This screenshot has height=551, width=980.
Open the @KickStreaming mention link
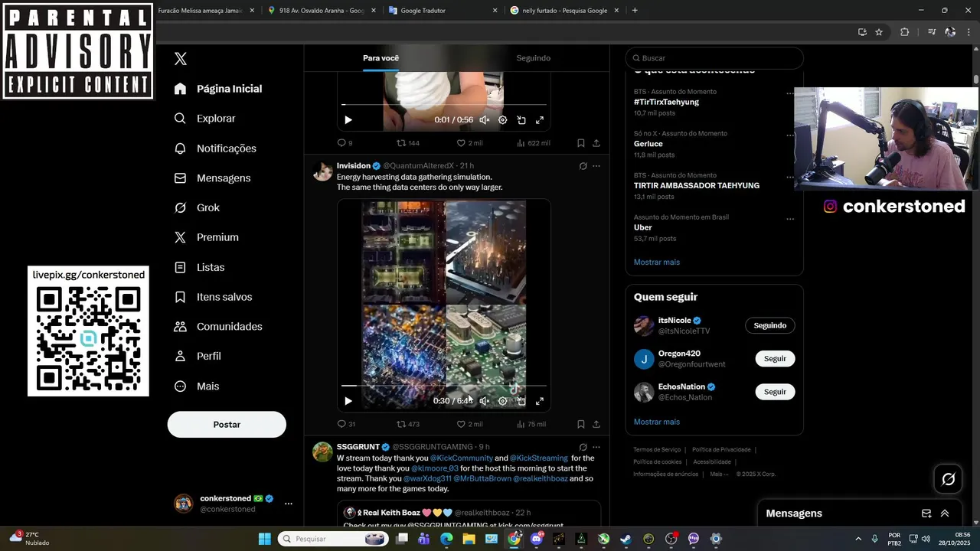(x=539, y=458)
